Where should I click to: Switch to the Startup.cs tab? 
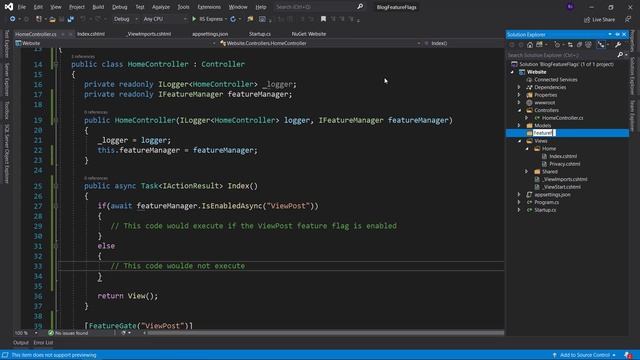[x=260, y=34]
